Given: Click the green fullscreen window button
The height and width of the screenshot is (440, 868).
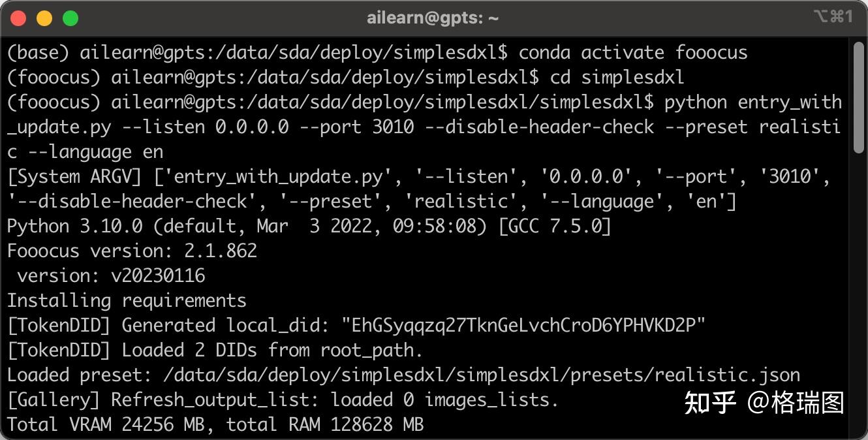Looking at the screenshot, I should tap(70, 18).
